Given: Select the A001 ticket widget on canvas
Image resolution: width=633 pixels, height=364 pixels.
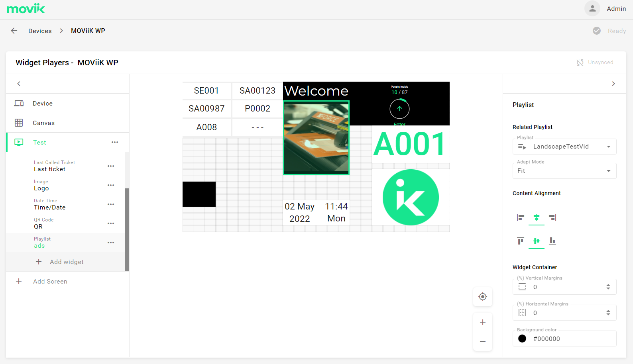Looking at the screenshot, I should (410, 144).
